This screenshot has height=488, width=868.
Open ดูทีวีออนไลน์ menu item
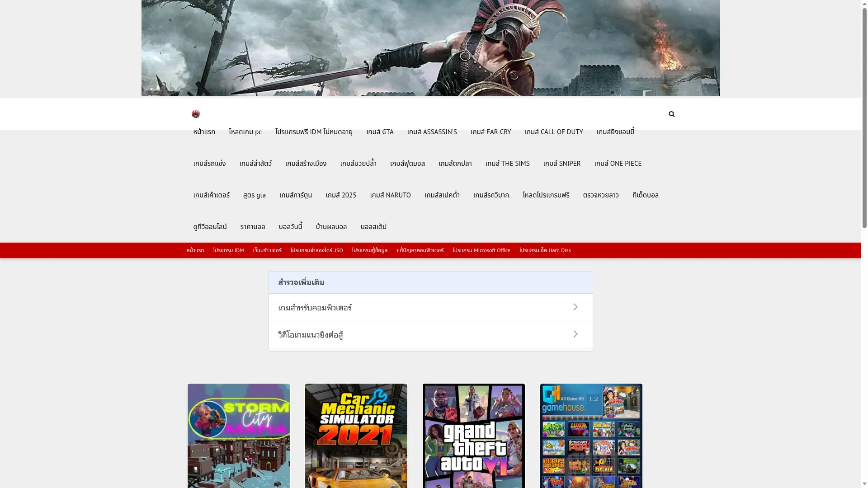point(210,227)
